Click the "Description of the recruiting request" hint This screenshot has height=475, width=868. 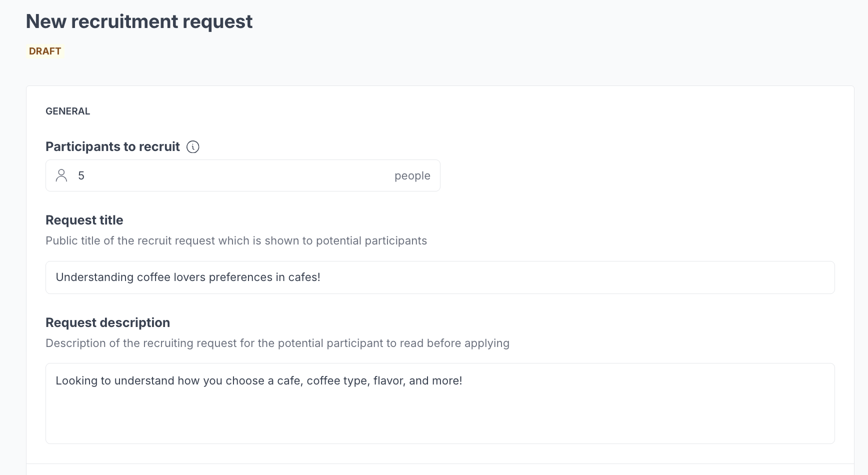tap(277, 343)
